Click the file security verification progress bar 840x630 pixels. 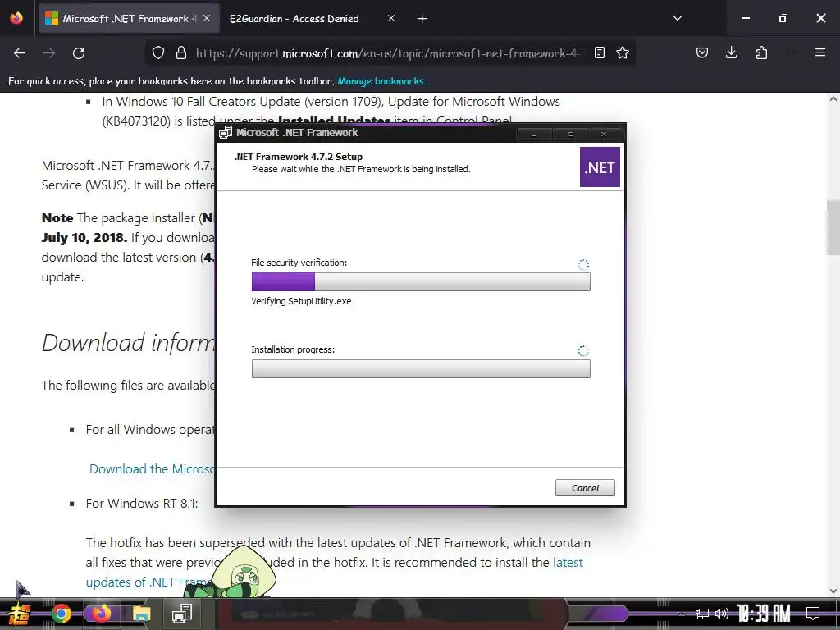(421, 282)
